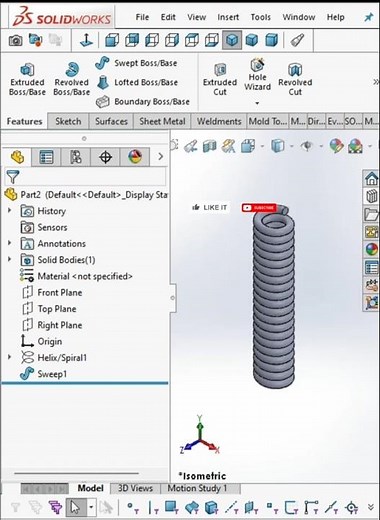Click the rollback bar below Sweep1
The image size is (380, 520).
[85, 383]
